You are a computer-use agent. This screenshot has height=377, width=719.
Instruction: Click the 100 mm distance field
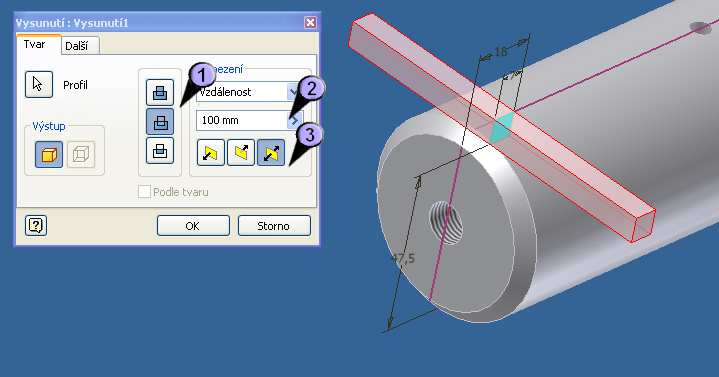click(242, 120)
